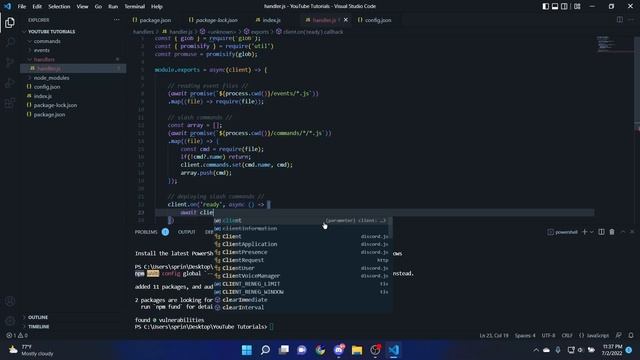Open the Extensions view

pyautogui.click(x=10, y=103)
